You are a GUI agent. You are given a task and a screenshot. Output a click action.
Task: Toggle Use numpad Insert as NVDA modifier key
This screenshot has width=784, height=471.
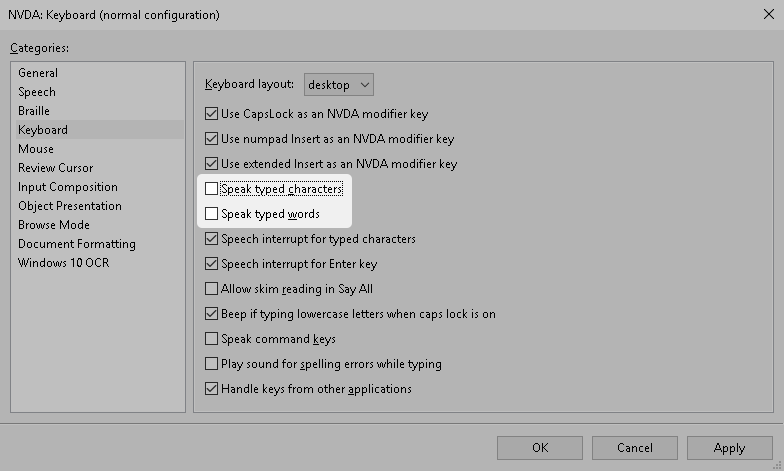[211, 139]
